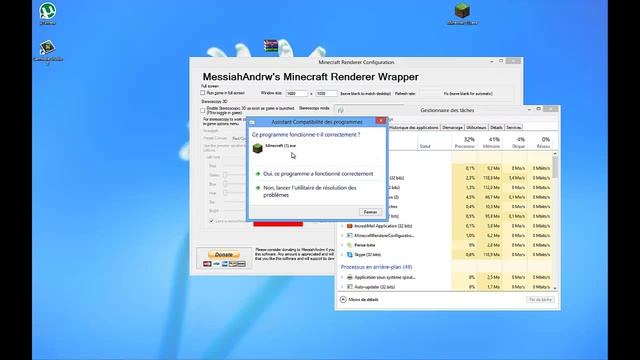This screenshot has height=360, width=640.
Task: Switch to the Démarrage tab
Action: click(452, 128)
